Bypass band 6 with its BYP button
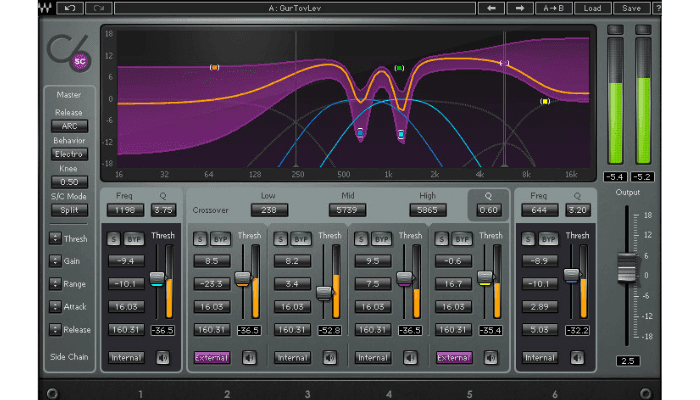Image resolution: width=700 pixels, height=400 pixels. coord(548,239)
